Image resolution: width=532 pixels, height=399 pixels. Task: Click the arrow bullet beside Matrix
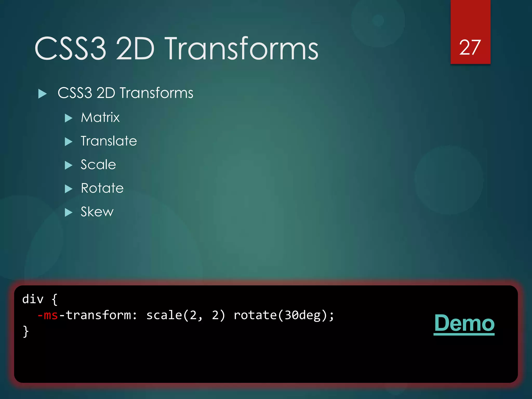click(68, 118)
